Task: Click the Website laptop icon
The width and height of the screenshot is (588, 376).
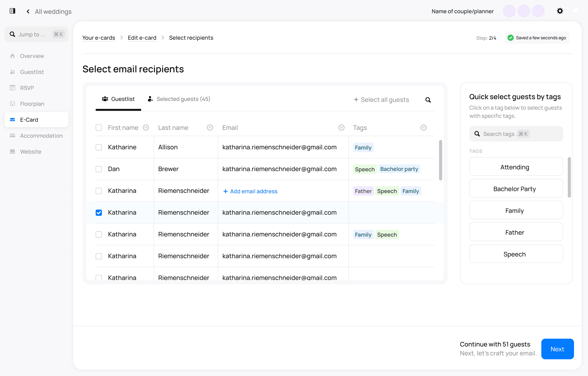Action: (x=12, y=151)
